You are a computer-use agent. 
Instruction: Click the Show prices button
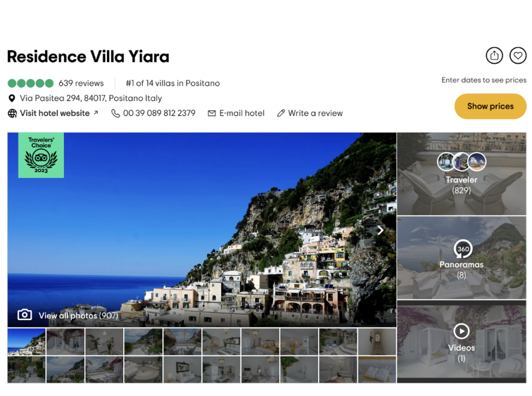coord(490,106)
